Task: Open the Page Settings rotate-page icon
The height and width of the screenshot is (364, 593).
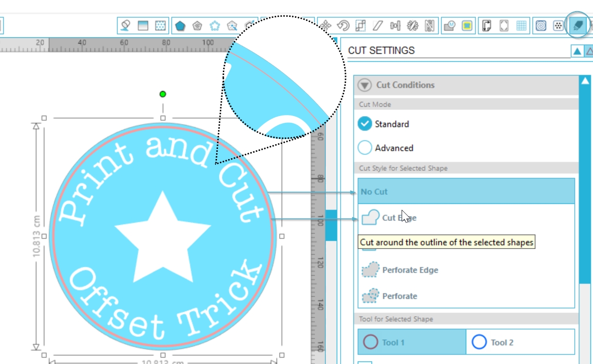Action: coord(487,26)
